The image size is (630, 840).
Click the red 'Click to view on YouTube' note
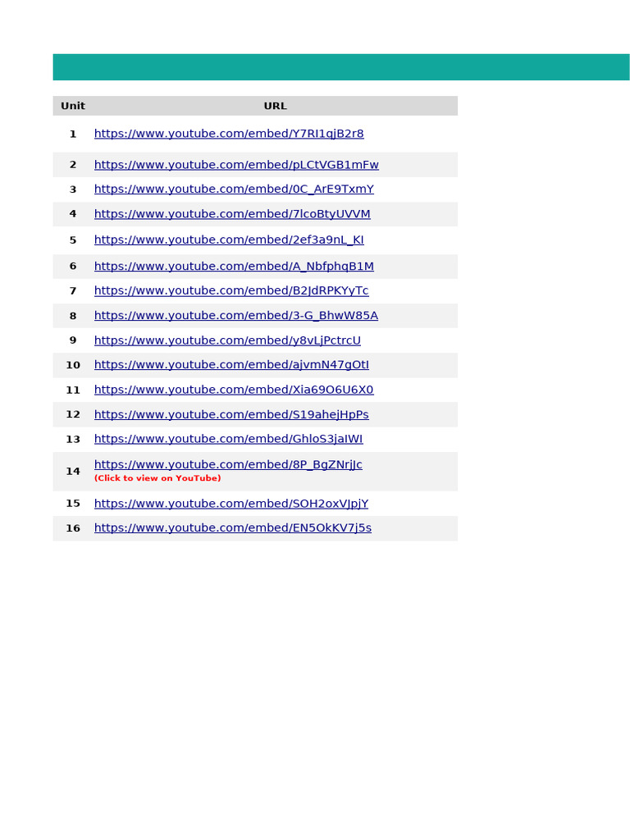157,478
